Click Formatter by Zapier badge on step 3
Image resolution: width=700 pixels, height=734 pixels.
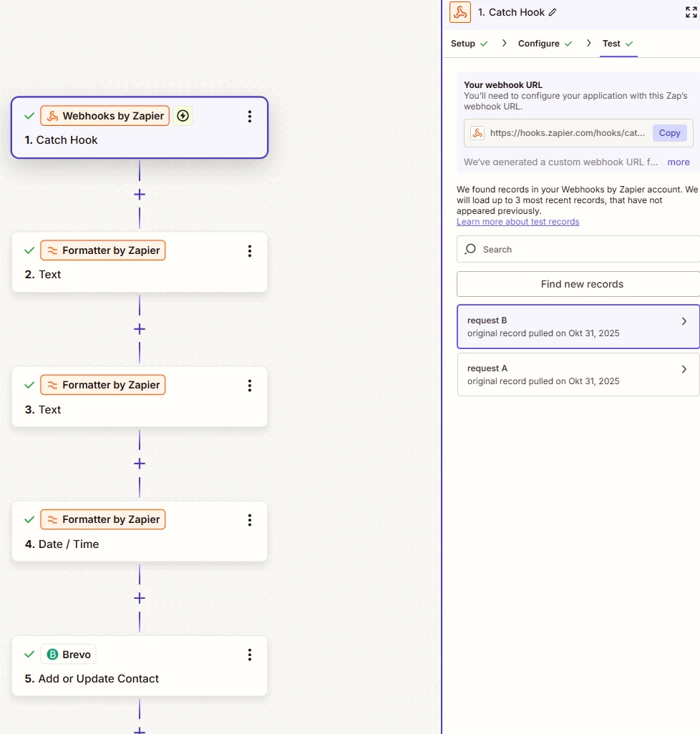point(103,385)
